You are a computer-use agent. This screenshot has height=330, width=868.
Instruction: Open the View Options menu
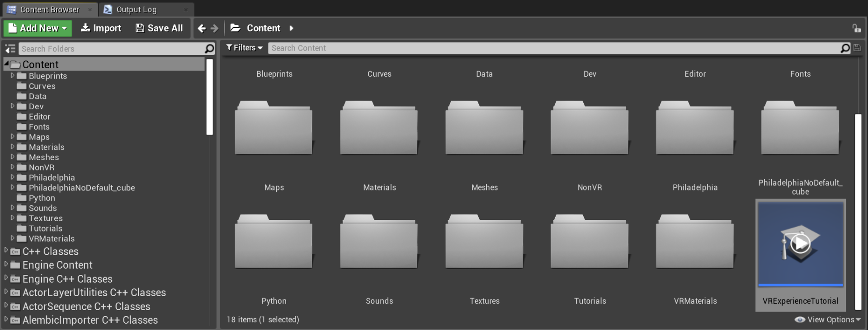tap(827, 319)
